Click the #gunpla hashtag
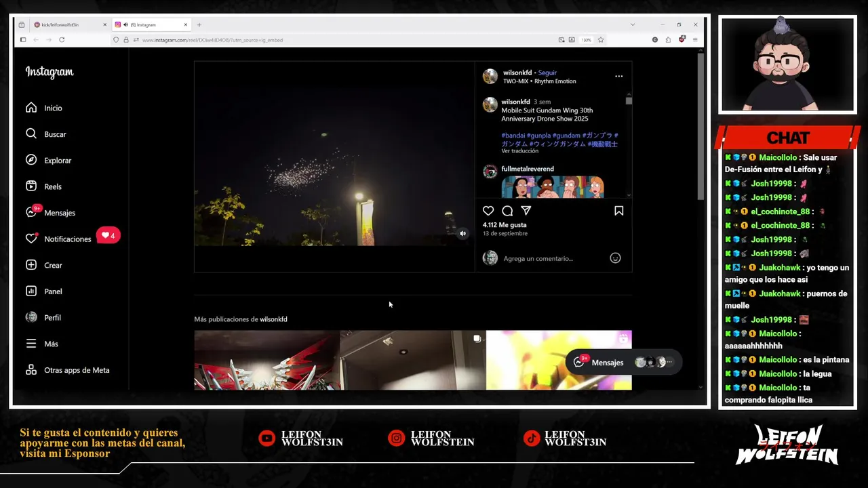 pos(538,136)
